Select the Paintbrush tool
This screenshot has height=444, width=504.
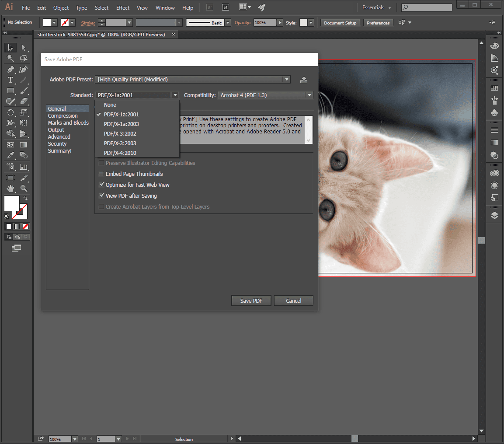tap(24, 91)
